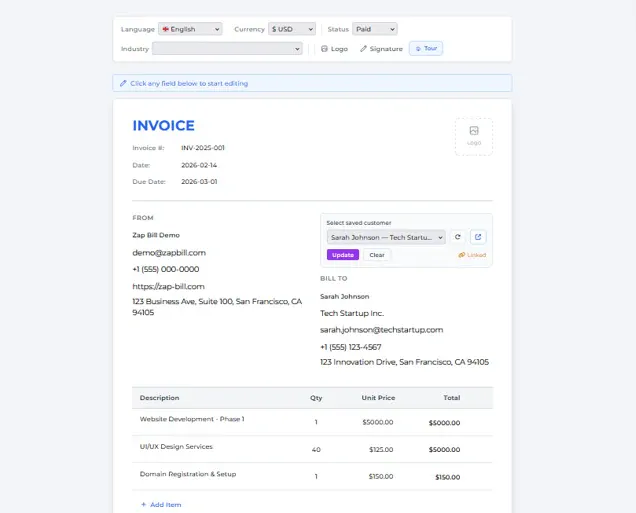Edit the invoice number INV-2025-001 field
636x513 pixels.
(203, 148)
